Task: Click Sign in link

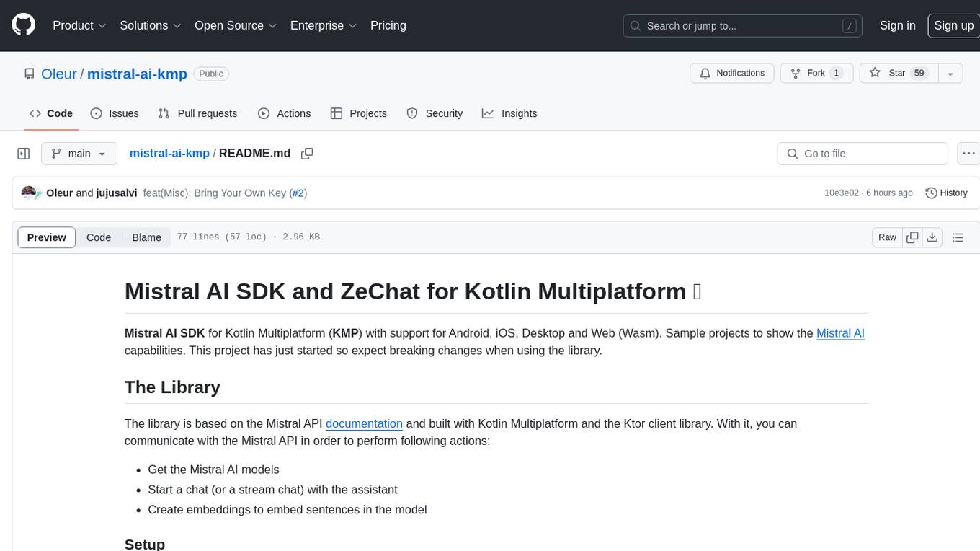Action: [897, 25]
